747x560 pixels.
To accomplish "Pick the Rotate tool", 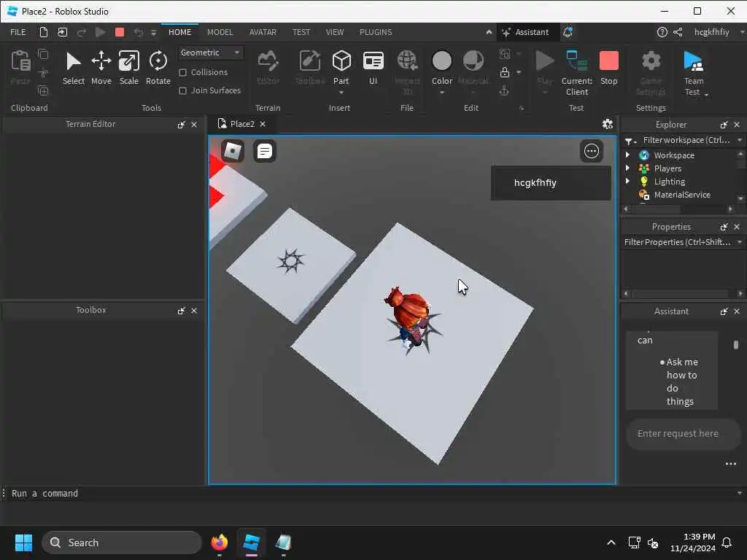I will pyautogui.click(x=158, y=69).
